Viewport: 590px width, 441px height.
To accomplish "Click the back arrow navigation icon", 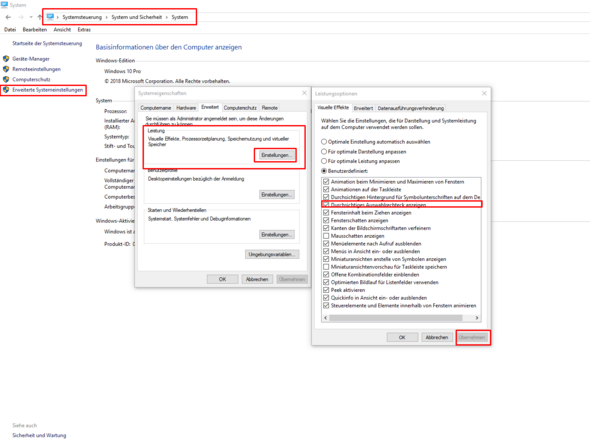I will pyautogui.click(x=8, y=17).
